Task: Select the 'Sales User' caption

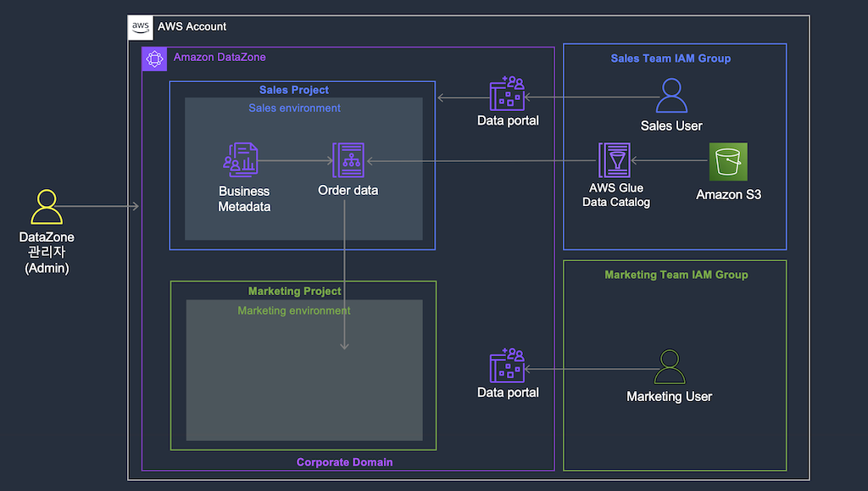Action: 671,126
